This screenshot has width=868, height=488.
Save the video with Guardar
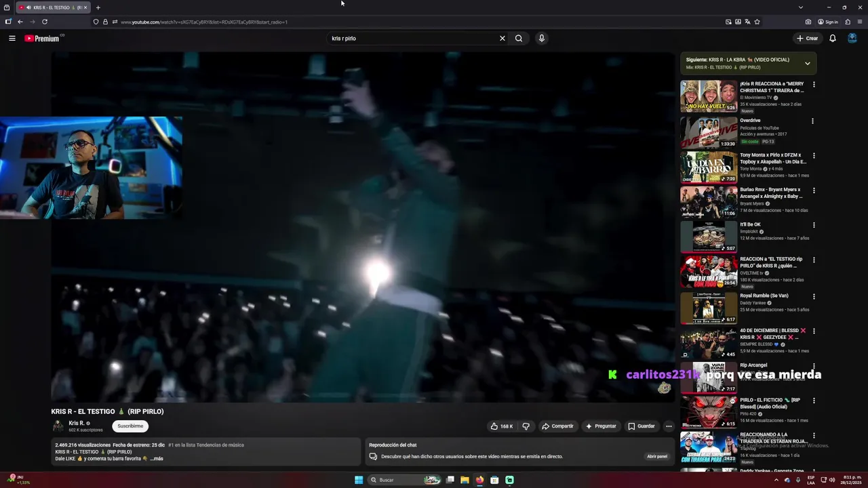click(642, 426)
